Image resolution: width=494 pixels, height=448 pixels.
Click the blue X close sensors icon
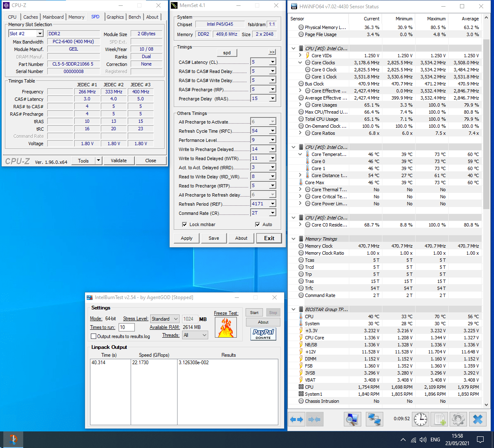478,419
